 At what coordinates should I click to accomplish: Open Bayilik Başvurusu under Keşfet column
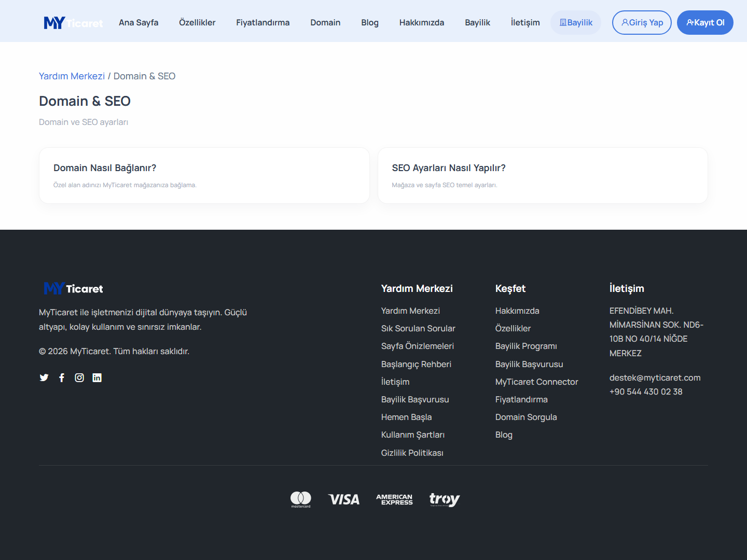coord(529,364)
